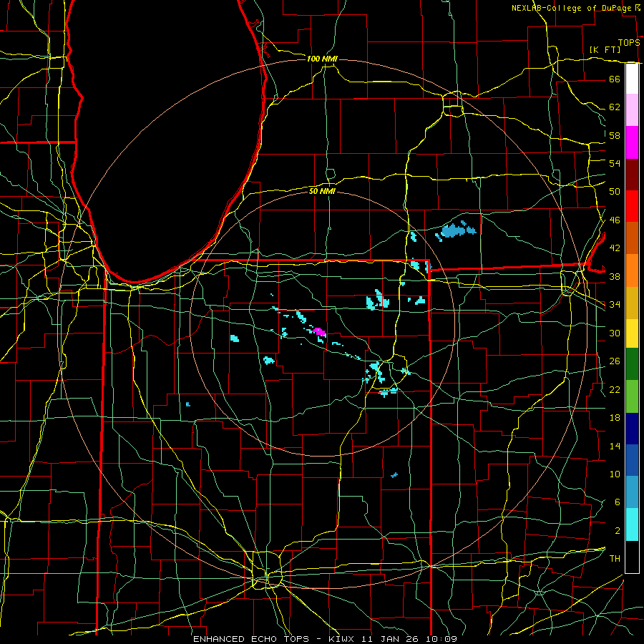Click the white swatch in the tops legend
This screenshot has height=644, width=644.
632,79
